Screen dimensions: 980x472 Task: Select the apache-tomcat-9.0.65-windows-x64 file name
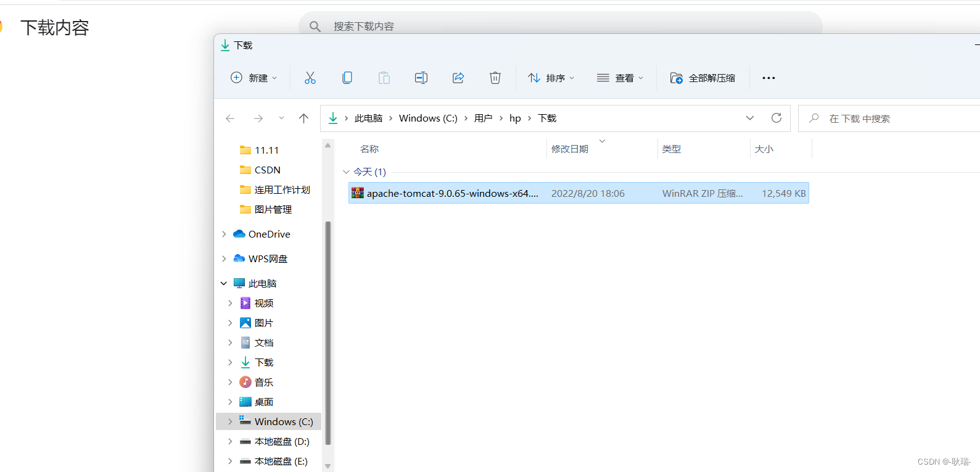coord(453,193)
